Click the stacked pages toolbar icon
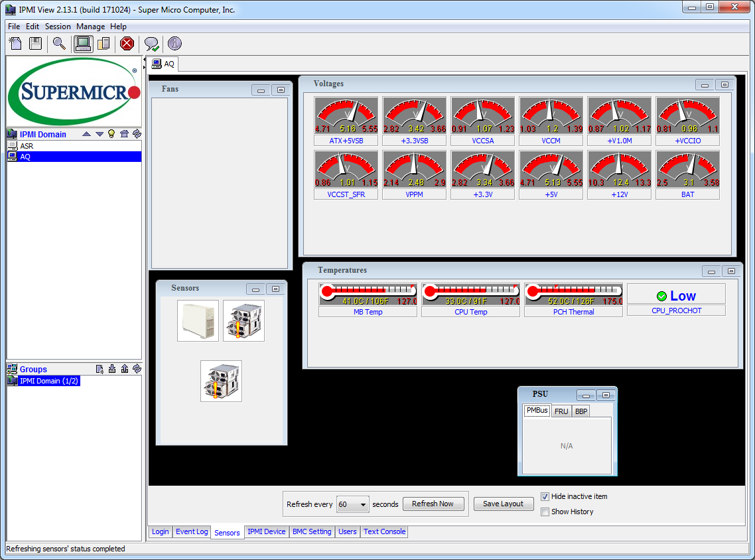The width and height of the screenshot is (755, 560). point(103,44)
